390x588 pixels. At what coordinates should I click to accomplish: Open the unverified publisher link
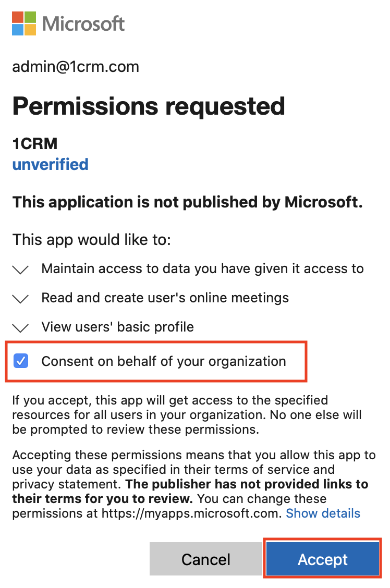50,164
